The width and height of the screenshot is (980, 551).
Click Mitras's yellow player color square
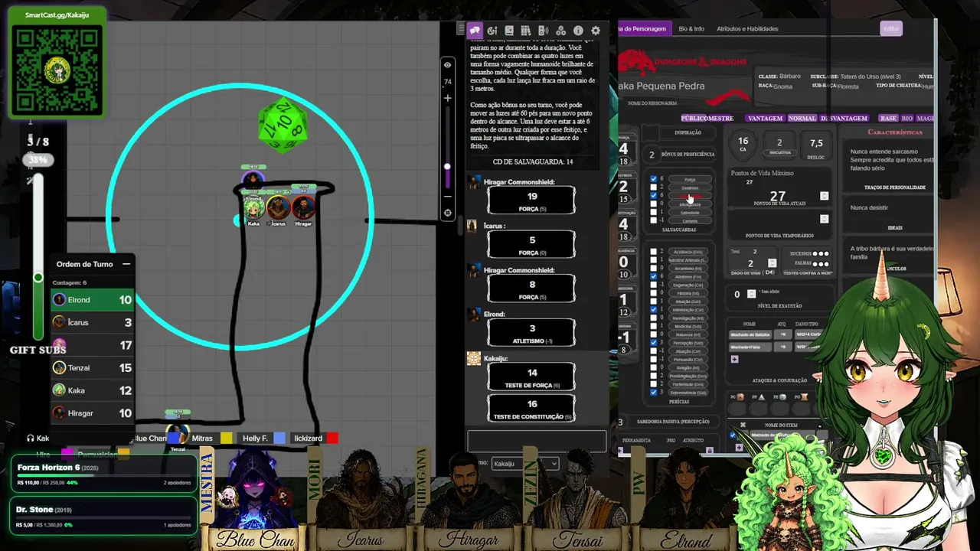[x=226, y=439]
